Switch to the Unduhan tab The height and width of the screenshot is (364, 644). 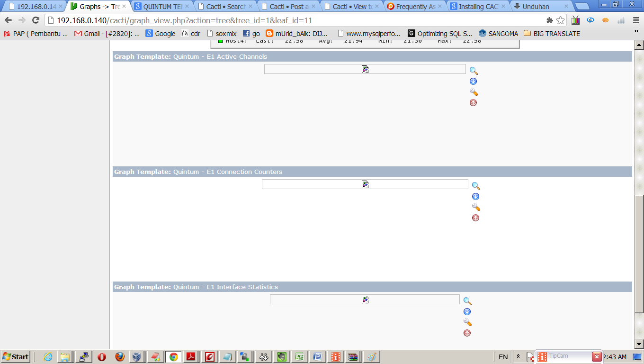(541, 7)
